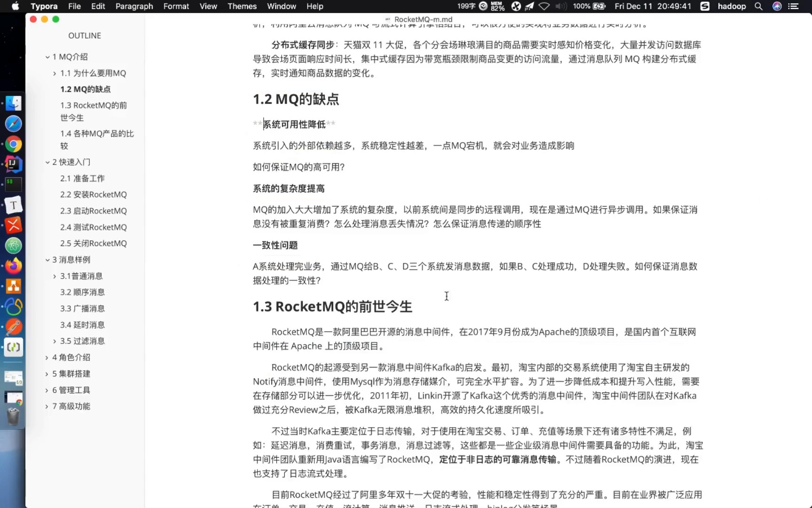Open the Atom editor icon in Dock
Viewport: 812px width, 508px height.
pos(13,246)
